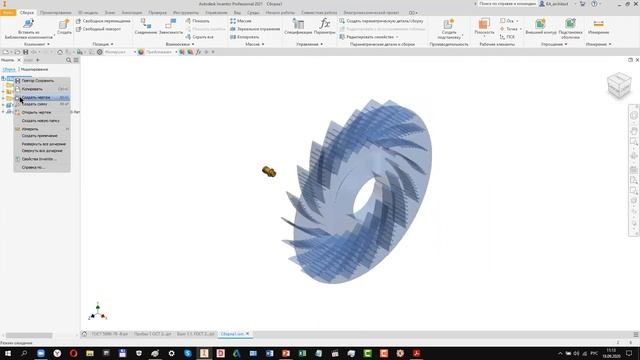Click the Подстановка оболочки icon
Viewport: 640px width, 360px height.
pos(570,23)
